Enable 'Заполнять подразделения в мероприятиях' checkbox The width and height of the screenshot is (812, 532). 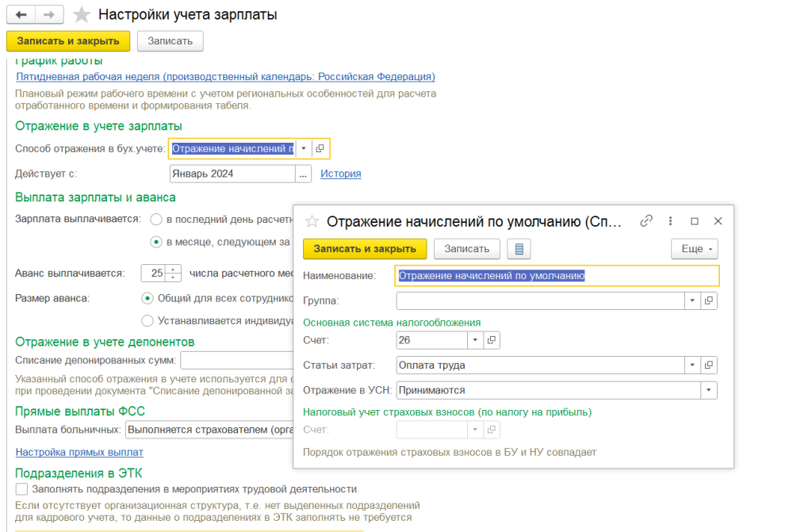[x=22, y=489]
